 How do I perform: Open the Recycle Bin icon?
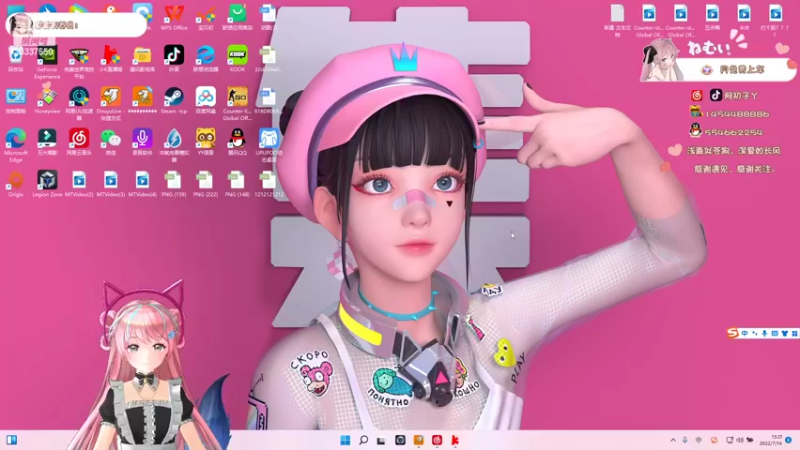coord(16,58)
